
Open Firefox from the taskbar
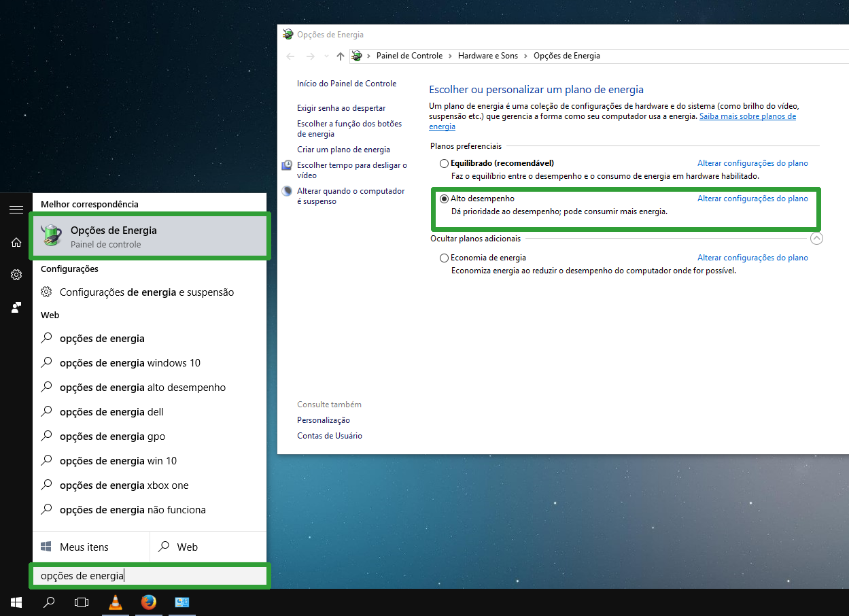point(148,602)
